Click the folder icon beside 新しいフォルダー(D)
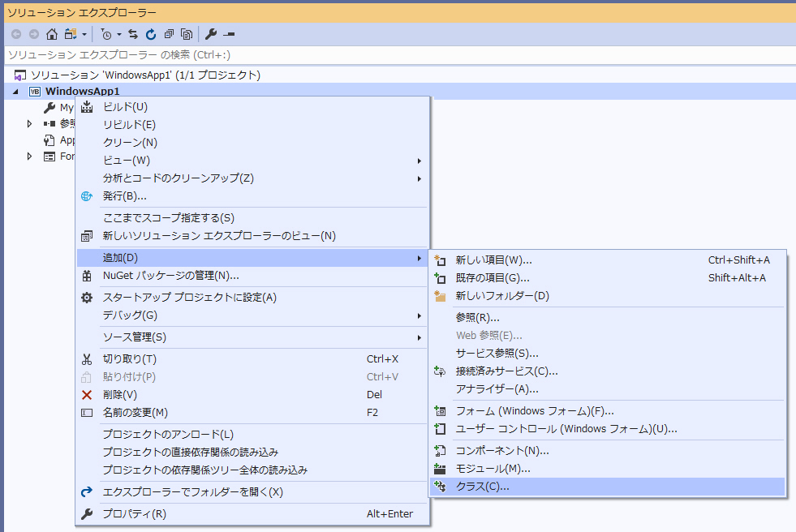The image size is (796, 532). point(440,296)
